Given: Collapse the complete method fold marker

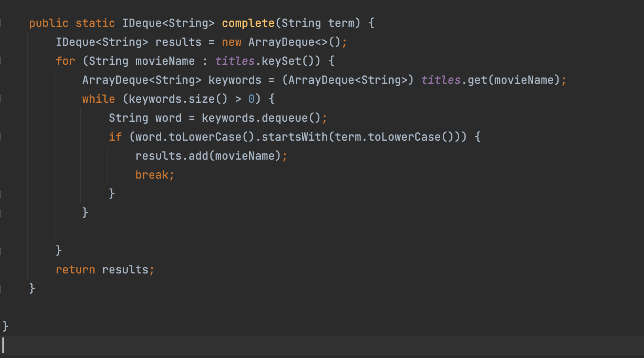Looking at the screenshot, I should (x=1, y=23).
